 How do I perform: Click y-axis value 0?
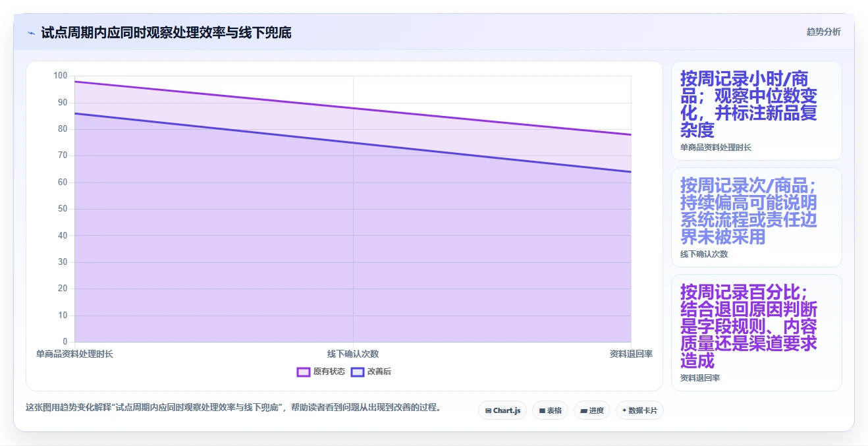point(65,341)
